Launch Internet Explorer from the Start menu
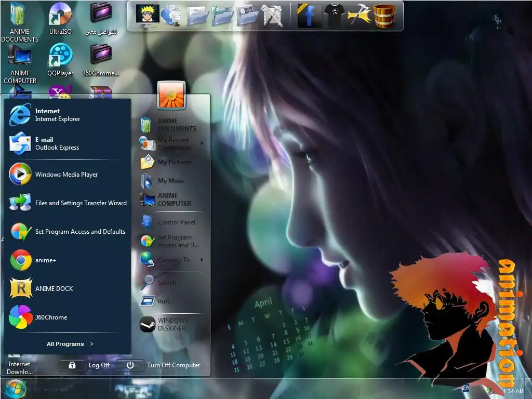This screenshot has width=532, height=399. click(x=67, y=115)
